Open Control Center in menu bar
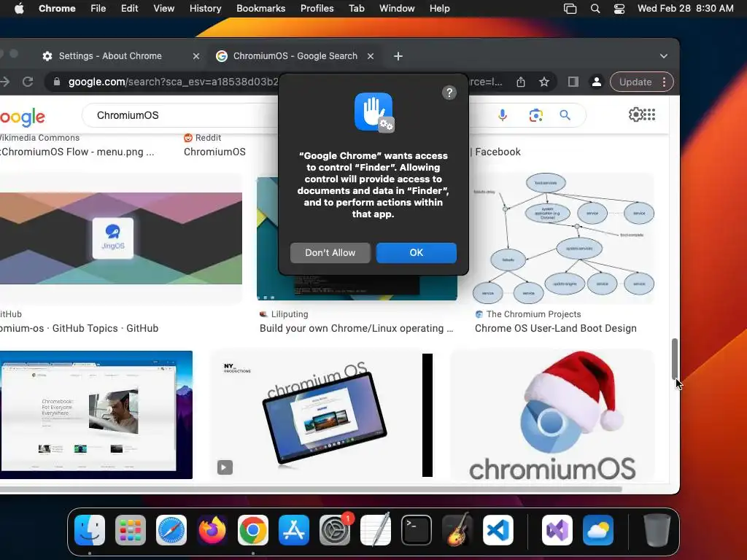Screen dimensions: 747x560 pyautogui.click(x=619, y=9)
